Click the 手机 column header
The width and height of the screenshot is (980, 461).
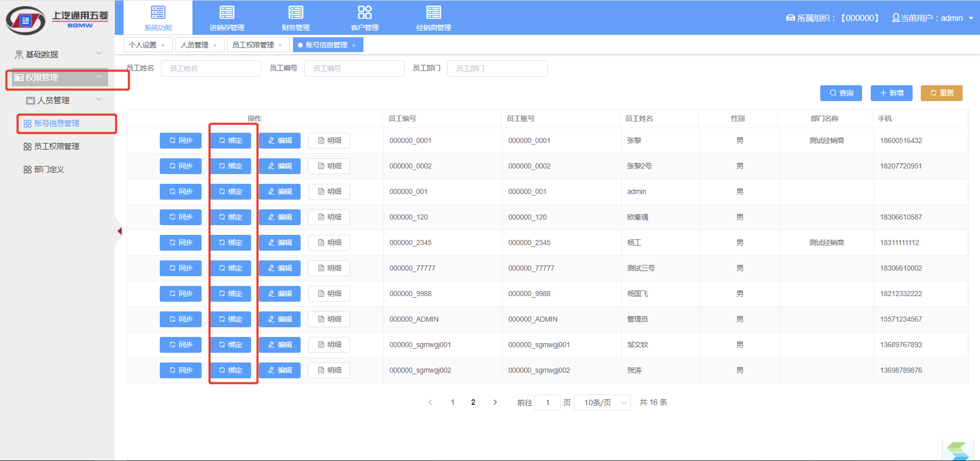pyautogui.click(x=885, y=118)
